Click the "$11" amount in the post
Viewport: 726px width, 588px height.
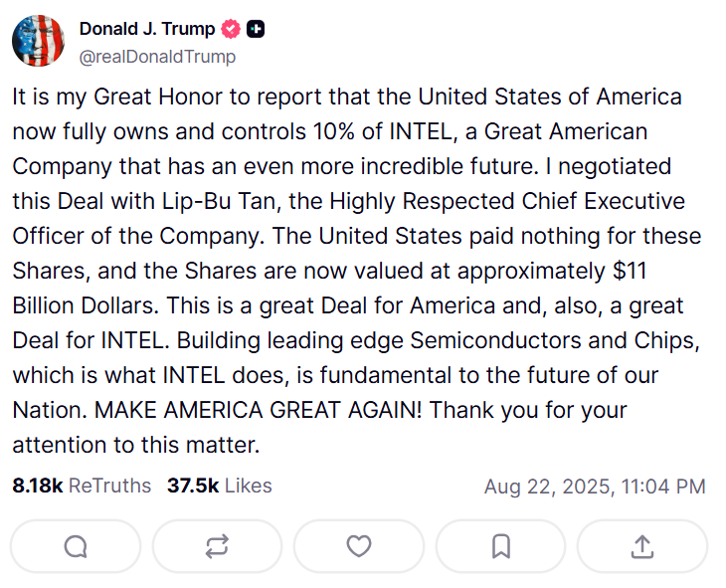coord(684,271)
